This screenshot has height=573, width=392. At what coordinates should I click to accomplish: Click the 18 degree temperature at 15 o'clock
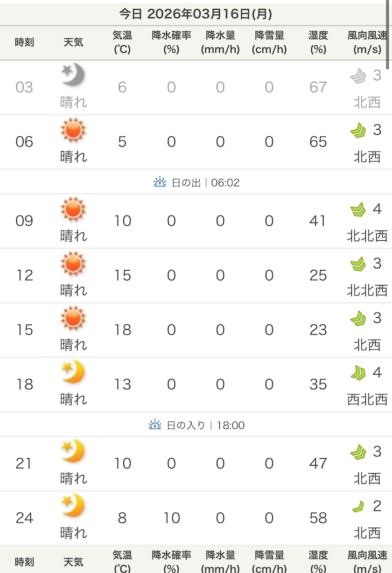pos(122,330)
